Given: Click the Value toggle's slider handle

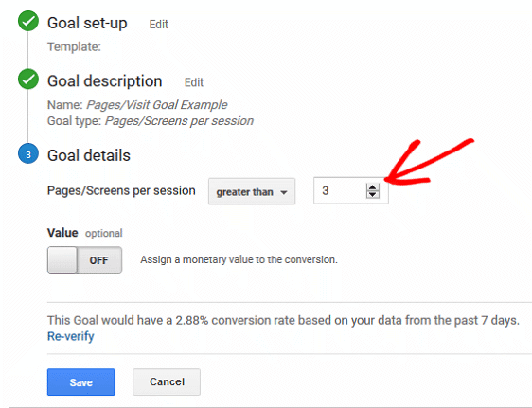Looking at the screenshot, I should click(x=62, y=260).
